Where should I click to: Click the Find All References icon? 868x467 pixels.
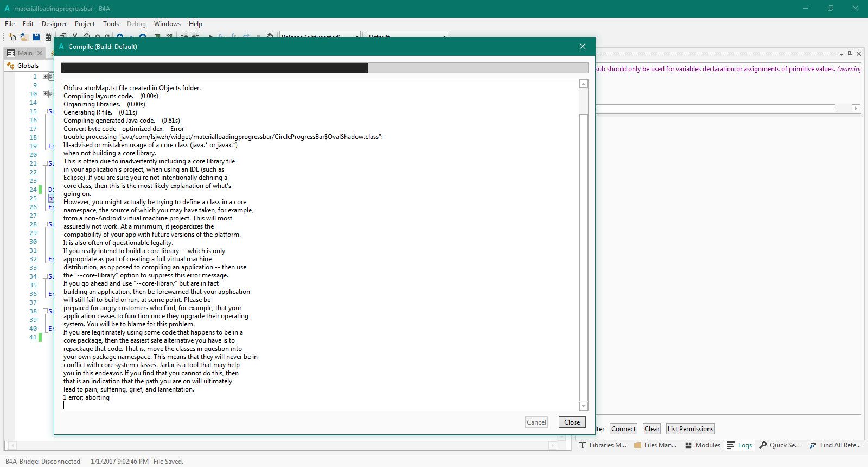[x=813, y=445]
